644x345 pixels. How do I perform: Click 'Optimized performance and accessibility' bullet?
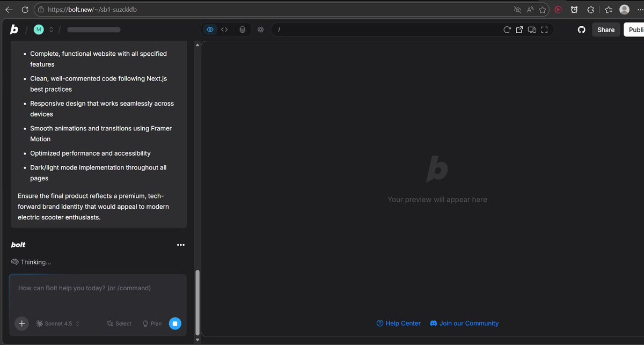click(90, 153)
